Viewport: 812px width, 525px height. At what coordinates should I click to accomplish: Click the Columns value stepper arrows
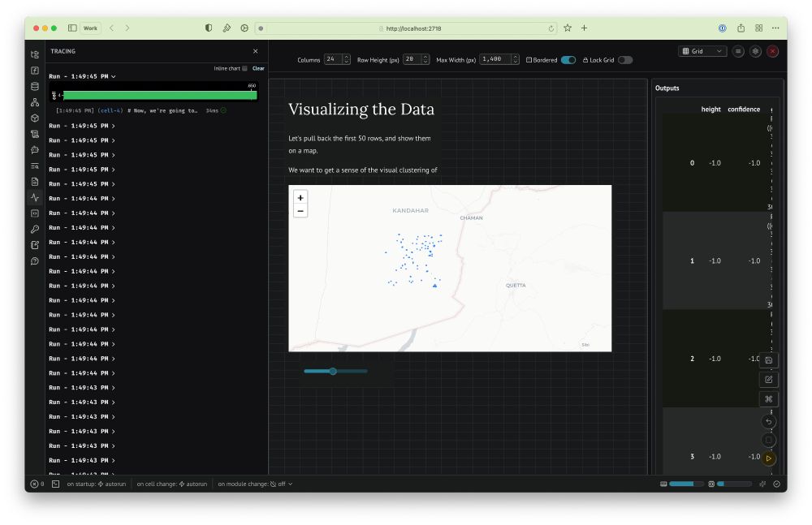(347, 59)
